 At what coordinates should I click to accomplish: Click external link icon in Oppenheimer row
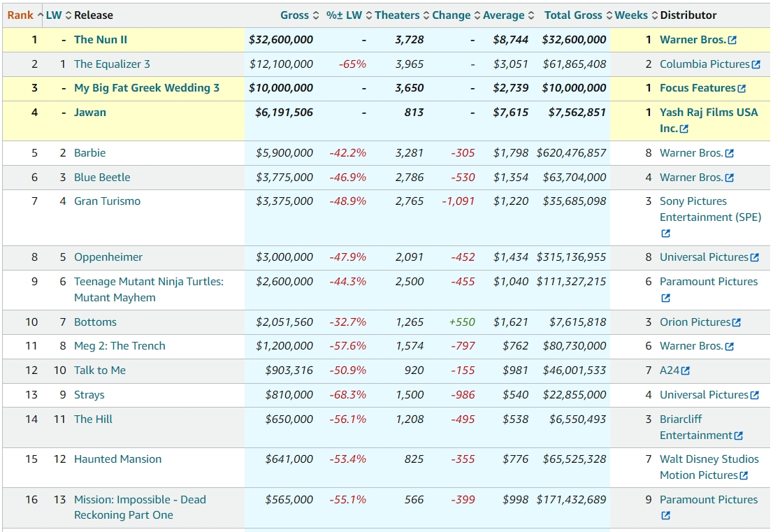(x=754, y=257)
